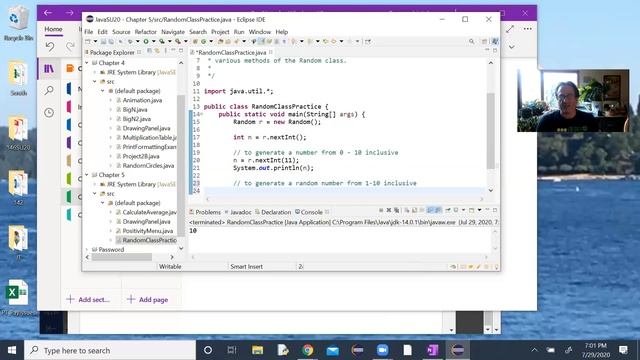This screenshot has width=640, height=360.
Task: Click Link with Editor icon in Package Explorer
Action: 157,51
